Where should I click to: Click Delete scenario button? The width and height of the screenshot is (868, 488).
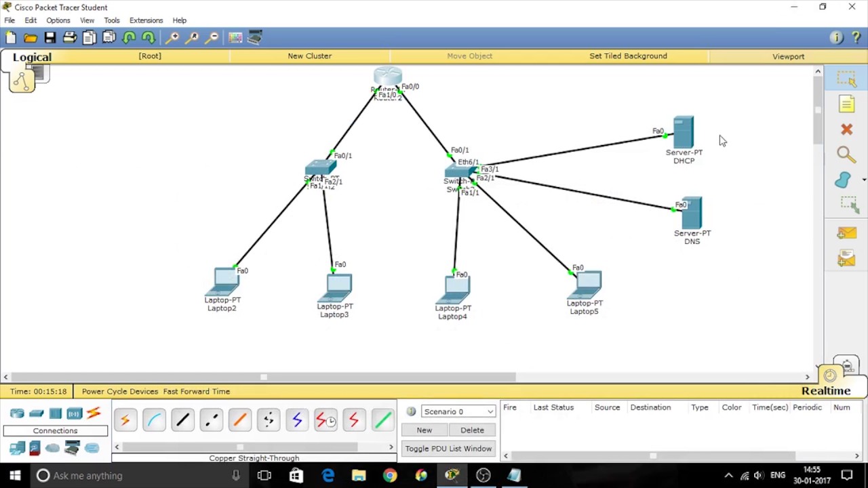pyautogui.click(x=473, y=430)
